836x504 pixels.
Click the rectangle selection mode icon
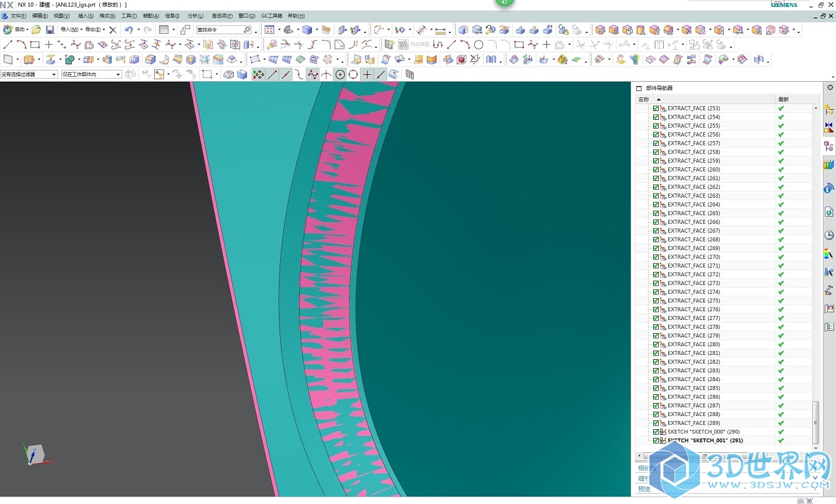click(207, 74)
